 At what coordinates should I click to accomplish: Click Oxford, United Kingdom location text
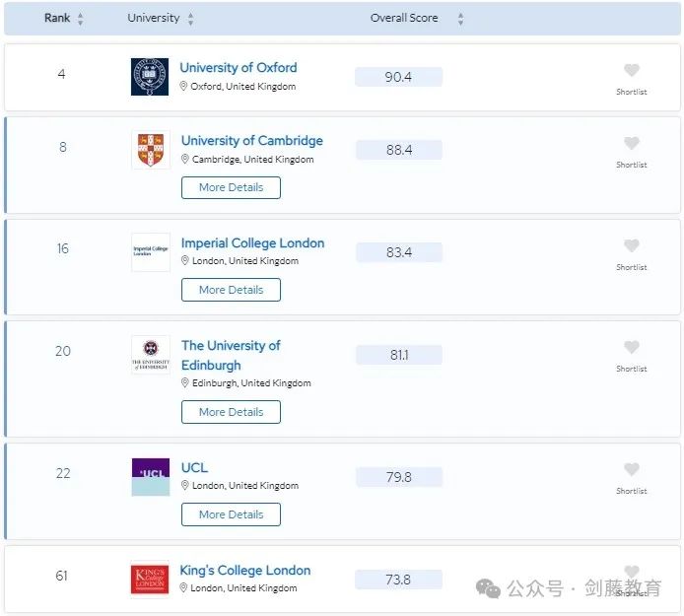tap(243, 87)
